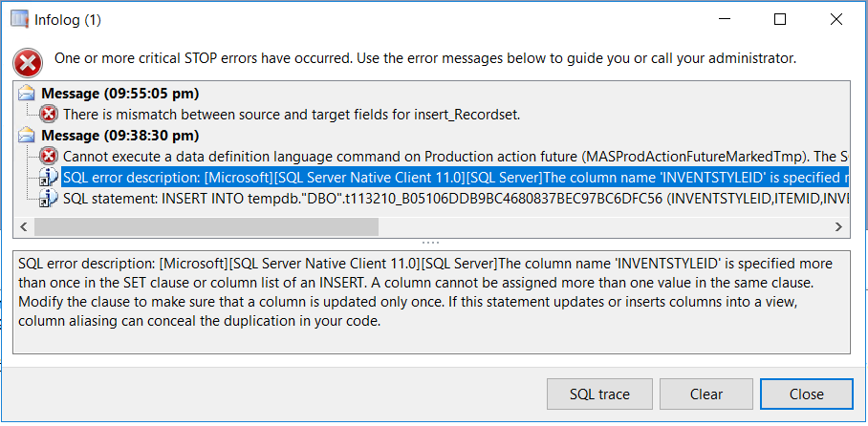Click the red error icon beside mismatch message

(x=49, y=115)
